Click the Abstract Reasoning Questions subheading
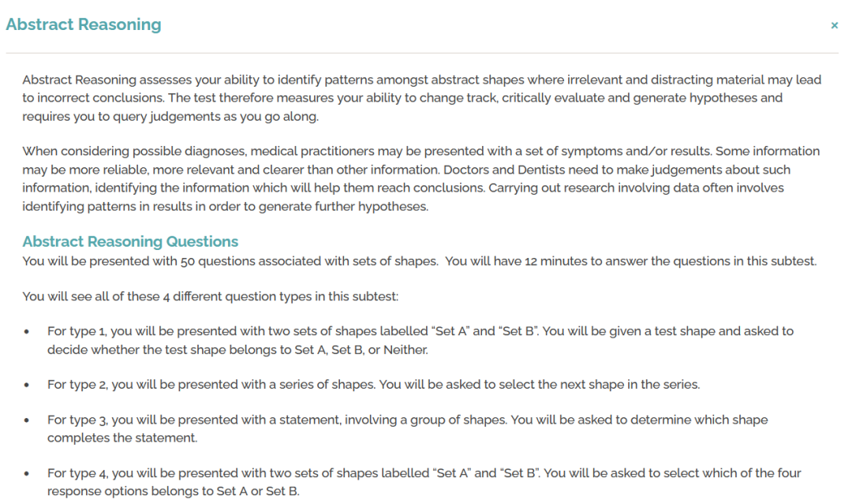This screenshot has width=852, height=504. click(130, 241)
